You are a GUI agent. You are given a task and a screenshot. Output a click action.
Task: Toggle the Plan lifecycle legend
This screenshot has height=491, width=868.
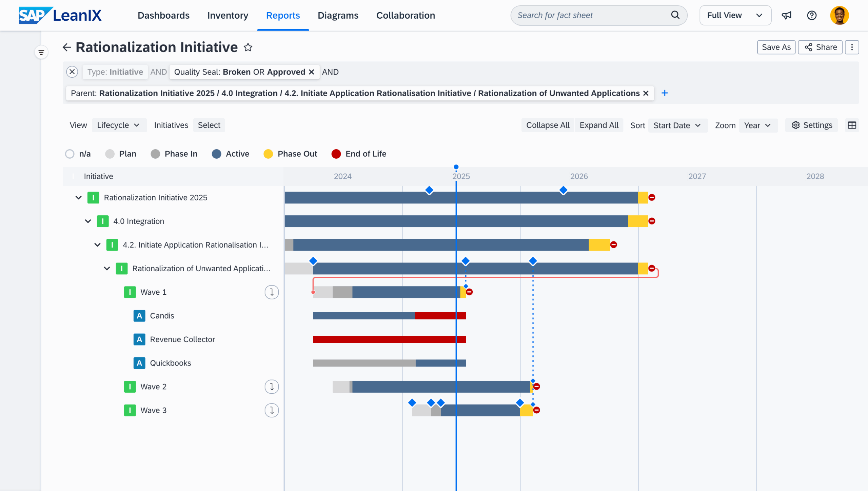[121, 154]
